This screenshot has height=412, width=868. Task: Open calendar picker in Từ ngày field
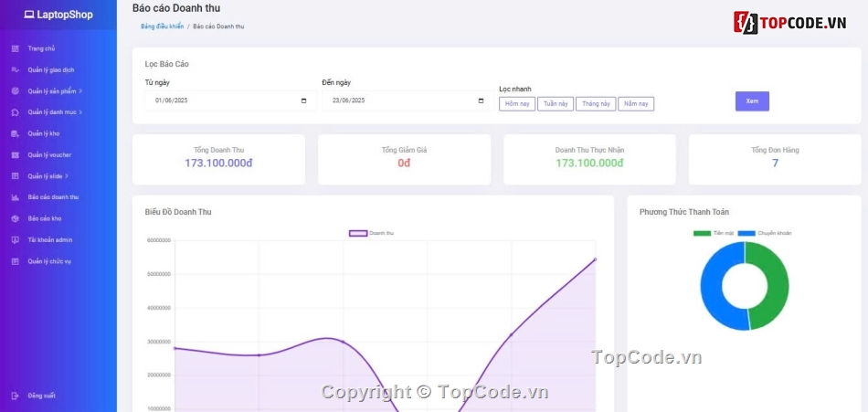(x=304, y=100)
